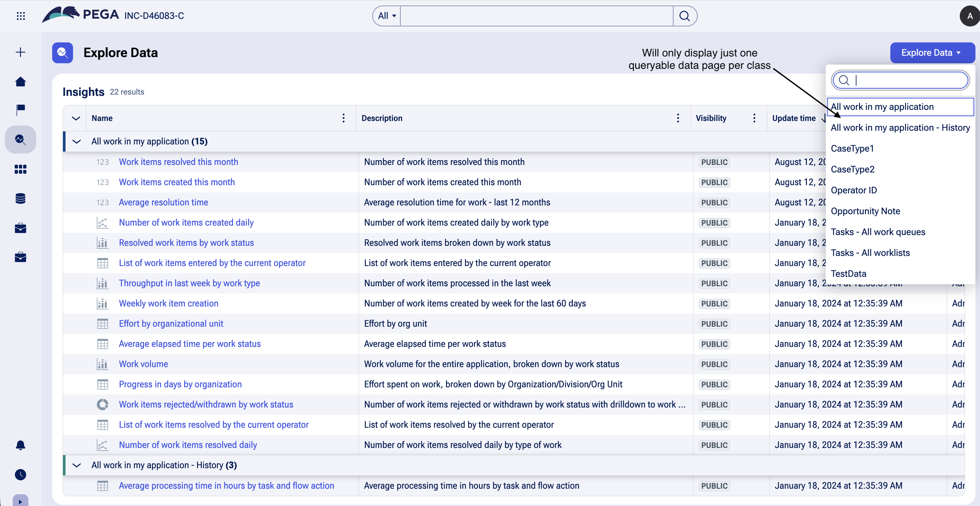Sort by the Name column header
This screenshot has height=506, width=980.
(x=102, y=118)
